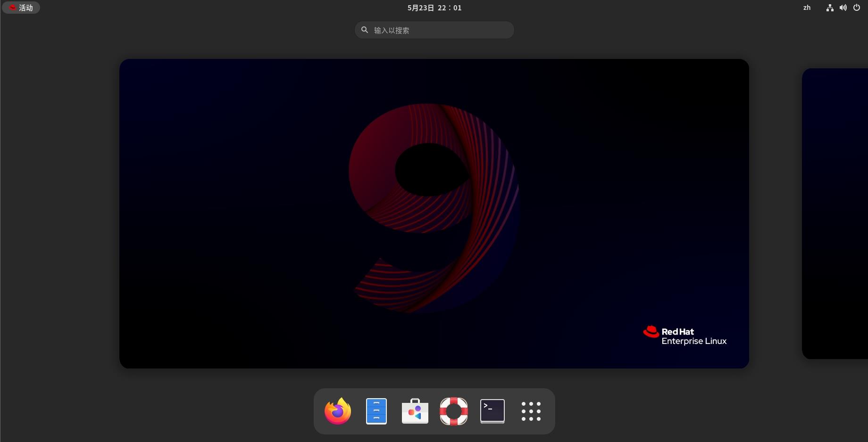868x442 pixels.
Task: Click the volume speaker icon
Action: tap(843, 8)
